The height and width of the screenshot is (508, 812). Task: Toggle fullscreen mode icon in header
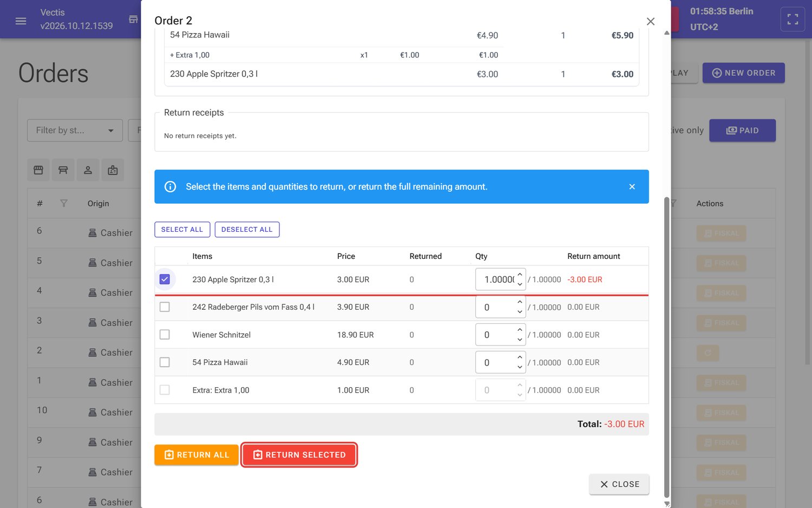[x=793, y=19]
